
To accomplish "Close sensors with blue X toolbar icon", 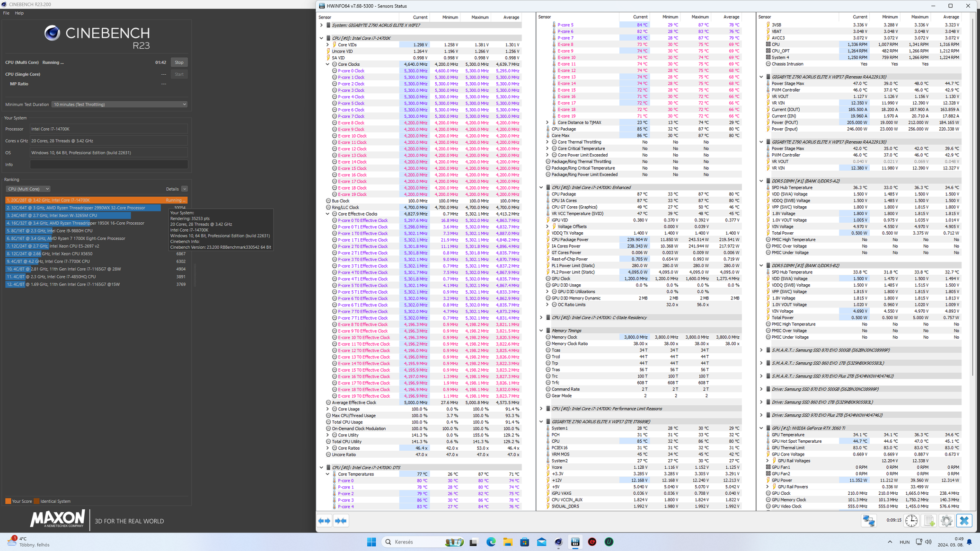I will pos(964,521).
